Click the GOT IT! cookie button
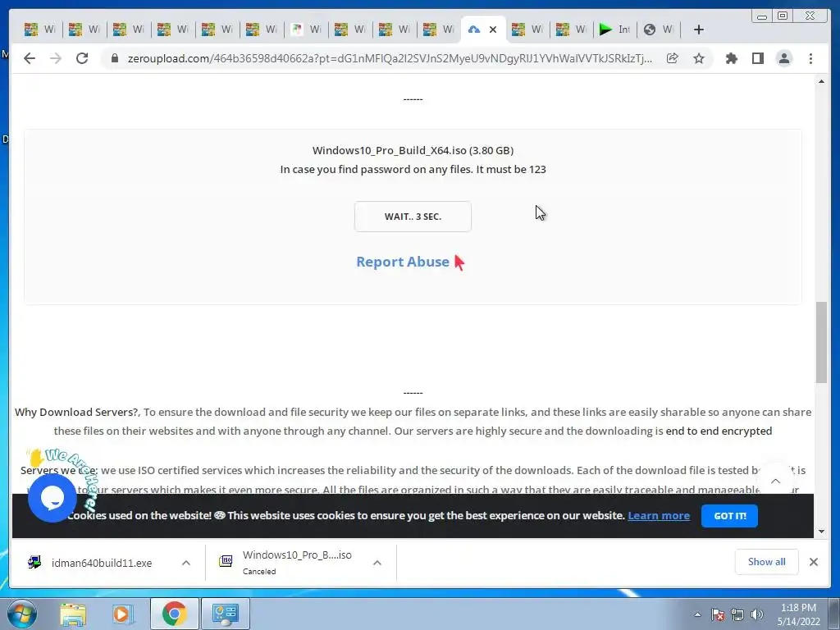The image size is (840, 630). tap(729, 516)
